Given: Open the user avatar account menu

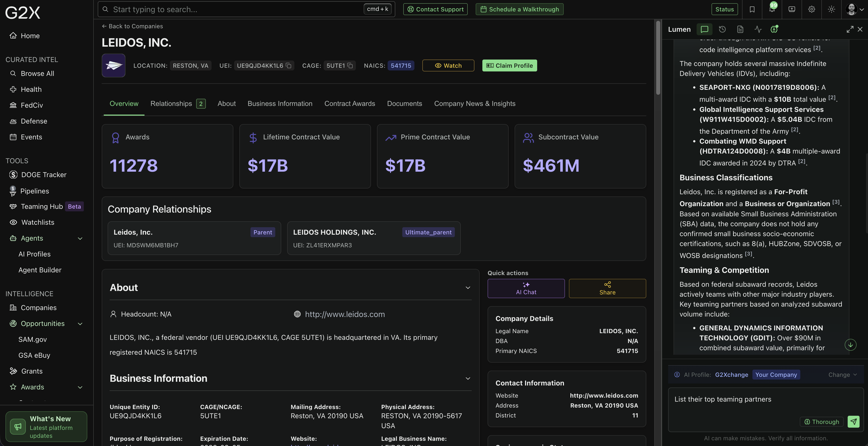Looking at the screenshot, I should (855, 9).
